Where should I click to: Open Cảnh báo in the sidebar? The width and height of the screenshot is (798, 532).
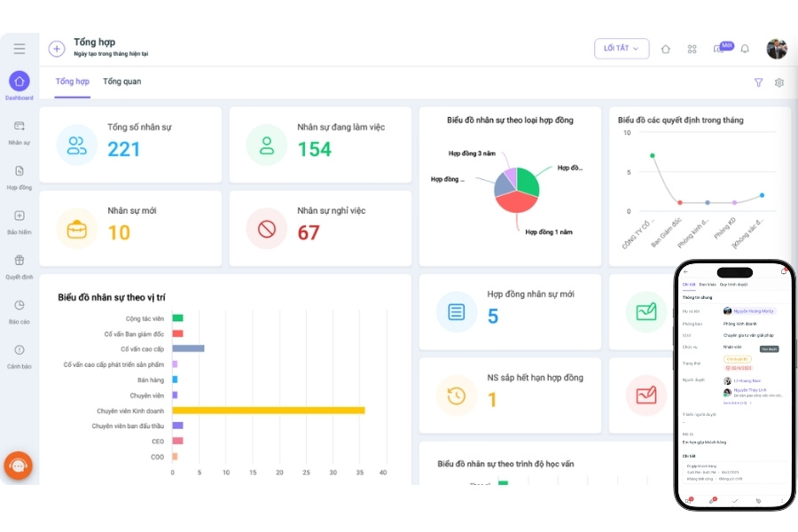pyautogui.click(x=20, y=356)
